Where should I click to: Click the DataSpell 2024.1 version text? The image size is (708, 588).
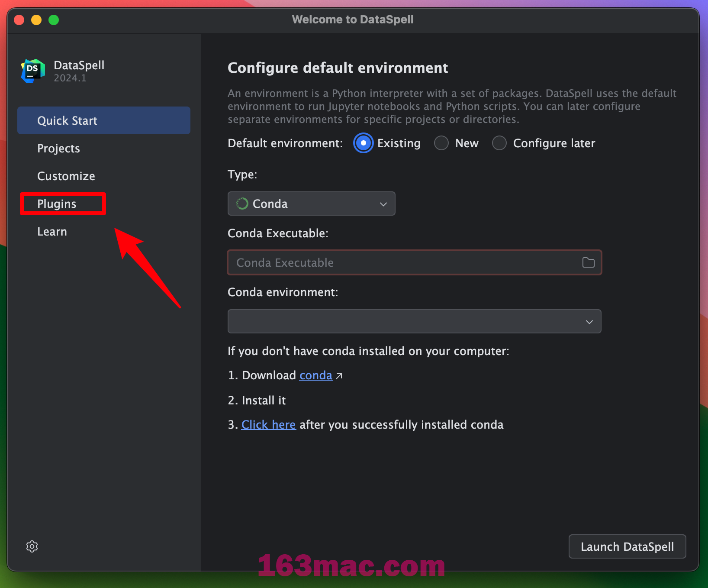coord(70,78)
